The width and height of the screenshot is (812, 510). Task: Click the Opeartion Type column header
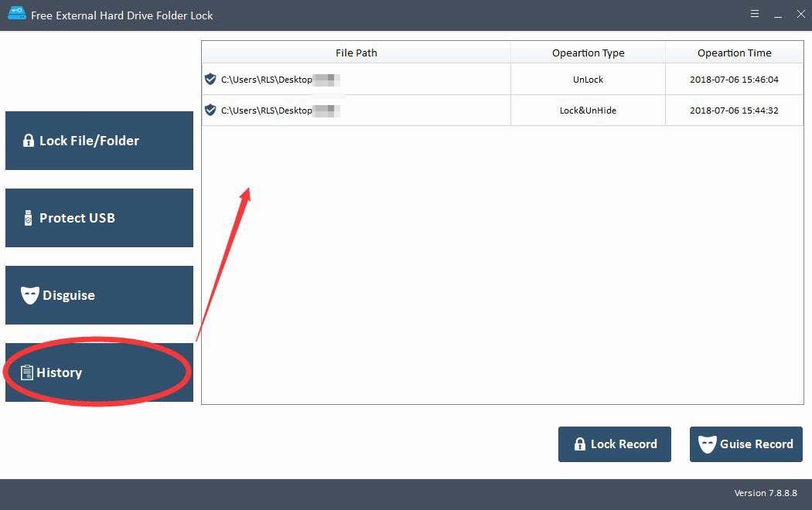click(x=588, y=53)
